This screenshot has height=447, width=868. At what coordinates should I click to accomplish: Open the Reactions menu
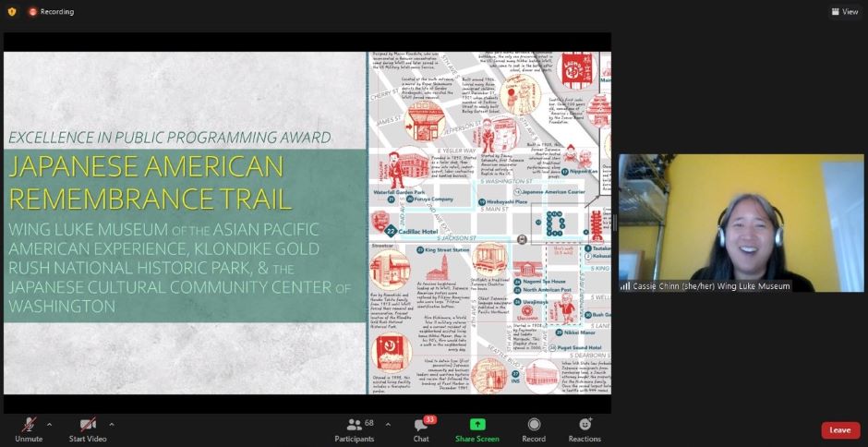(x=585, y=429)
